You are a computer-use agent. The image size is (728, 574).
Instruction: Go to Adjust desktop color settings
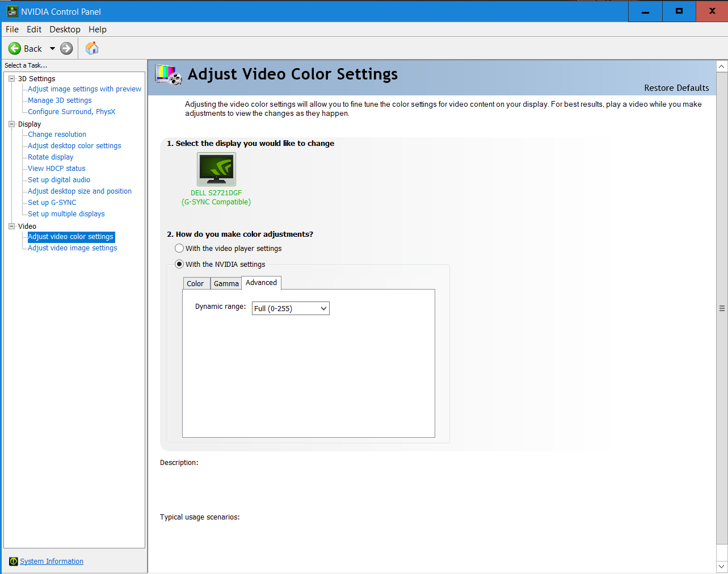(x=74, y=146)
